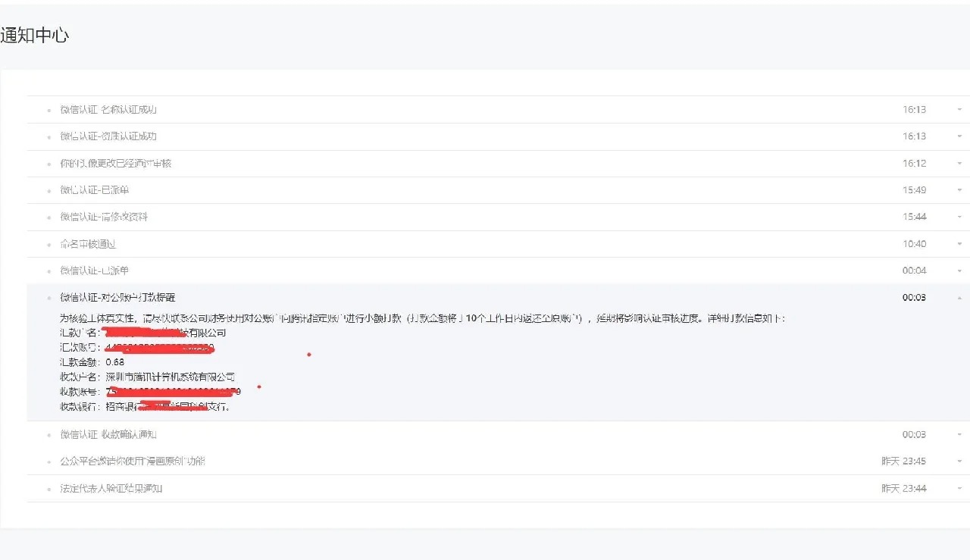Expand arrow on the 命名审核通过 row

(959, 244)
